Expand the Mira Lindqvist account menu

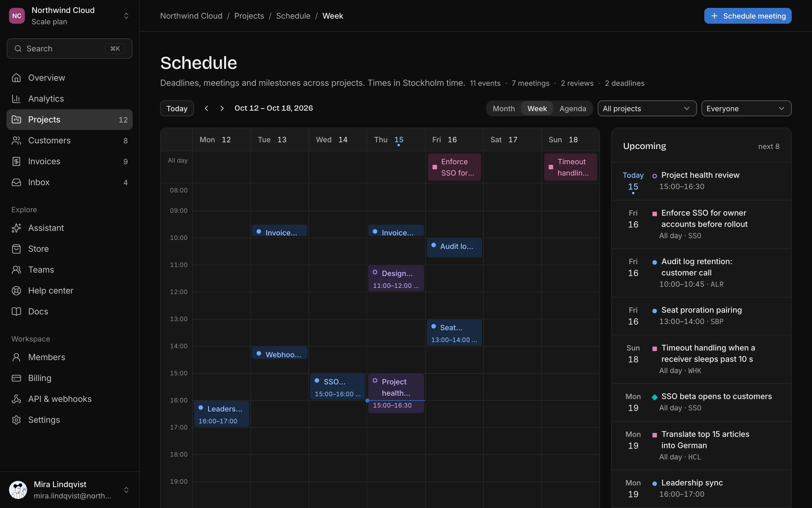pos(126,490)
